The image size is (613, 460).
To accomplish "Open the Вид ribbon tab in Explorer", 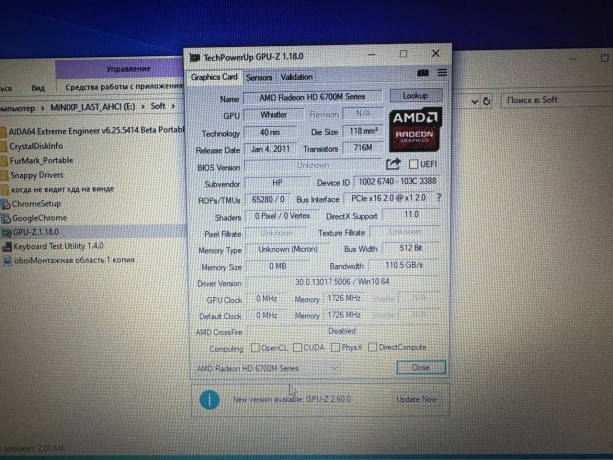I will tap(38, 88).
